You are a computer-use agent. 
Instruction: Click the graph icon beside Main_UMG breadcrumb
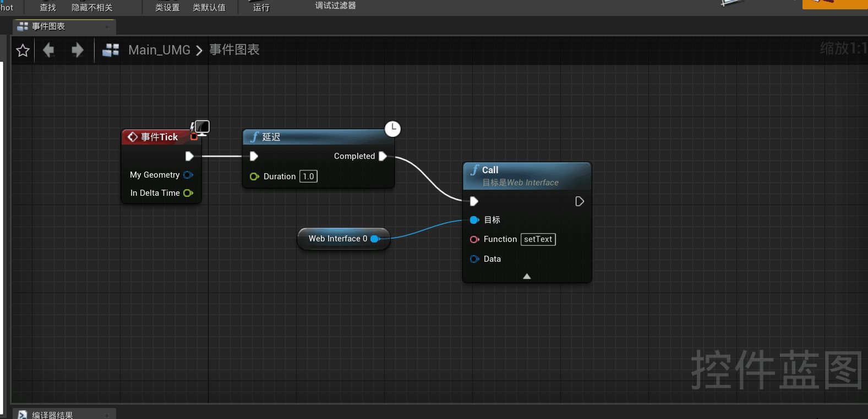(x=111, y=50)
